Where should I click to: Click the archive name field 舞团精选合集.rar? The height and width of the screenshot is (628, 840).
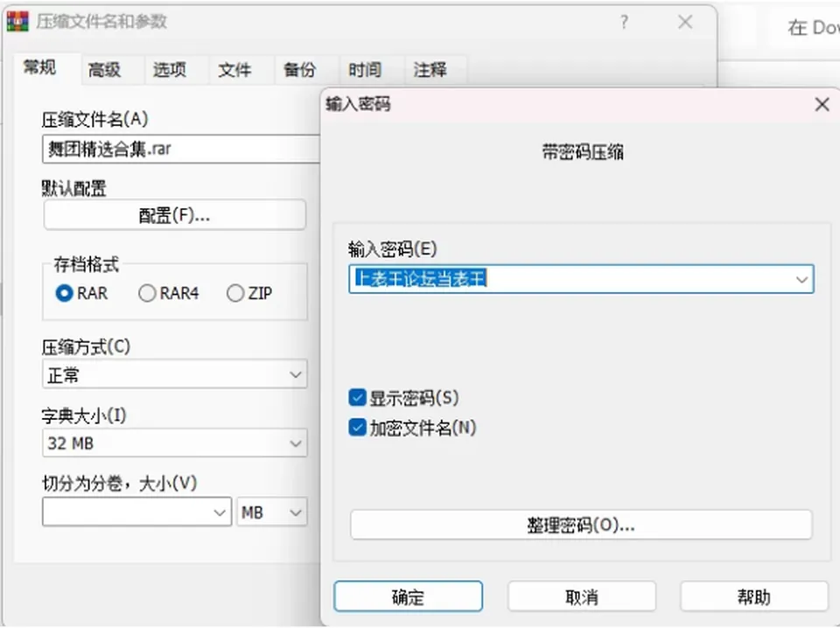tap(181, 149)
